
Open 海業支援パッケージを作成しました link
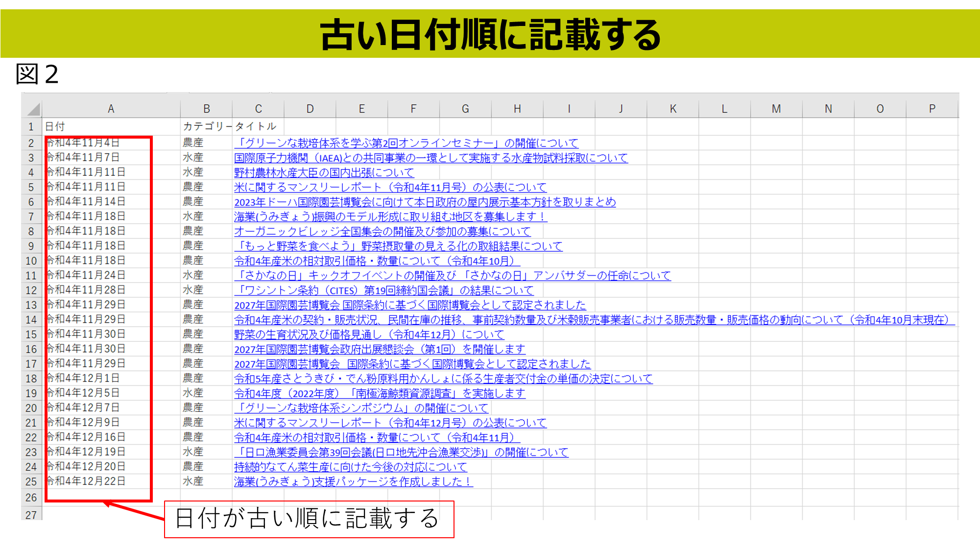pyautogui.click(x=353, y=481)
